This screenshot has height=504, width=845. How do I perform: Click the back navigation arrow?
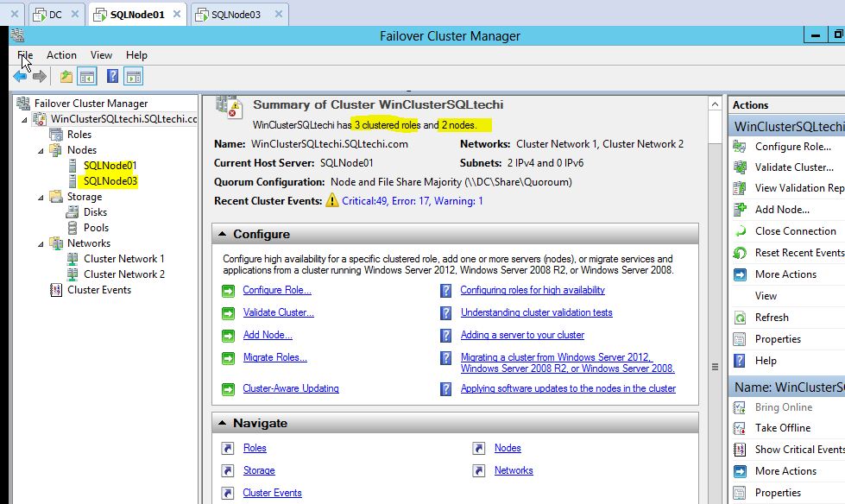19,76
